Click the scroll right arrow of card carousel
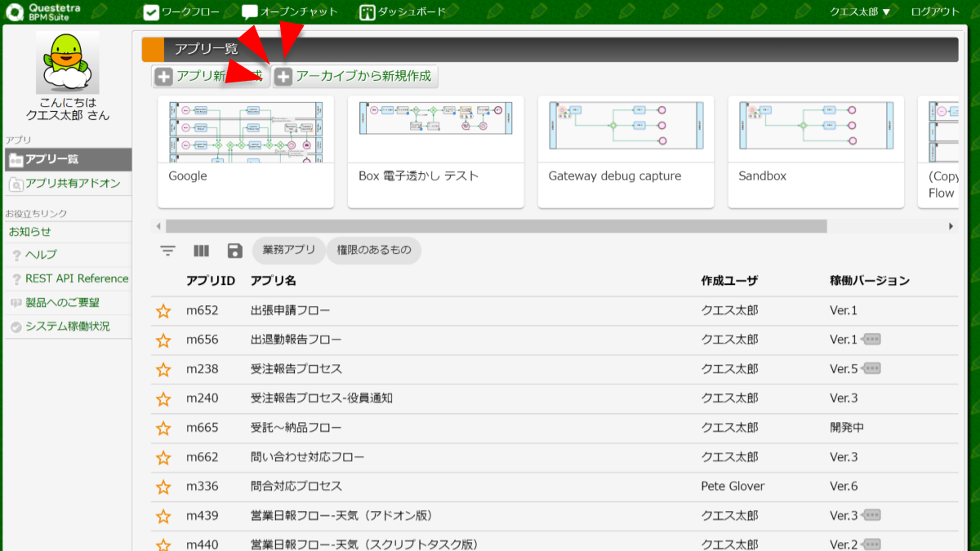This screenshot has height=551, width=980. coord(951,226)
